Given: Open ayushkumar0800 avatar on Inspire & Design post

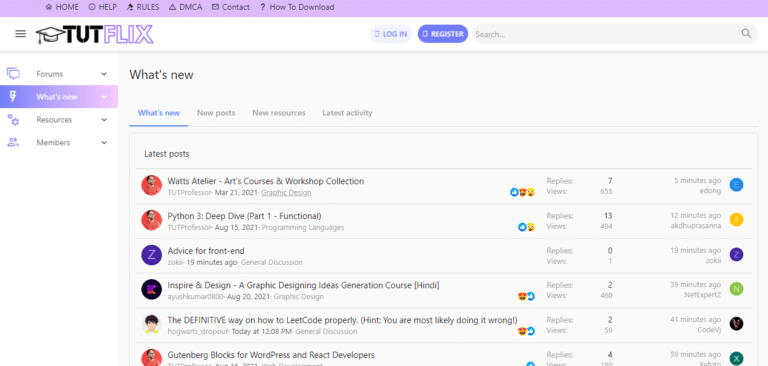Looking at the screenshot, I should (151, 290).
